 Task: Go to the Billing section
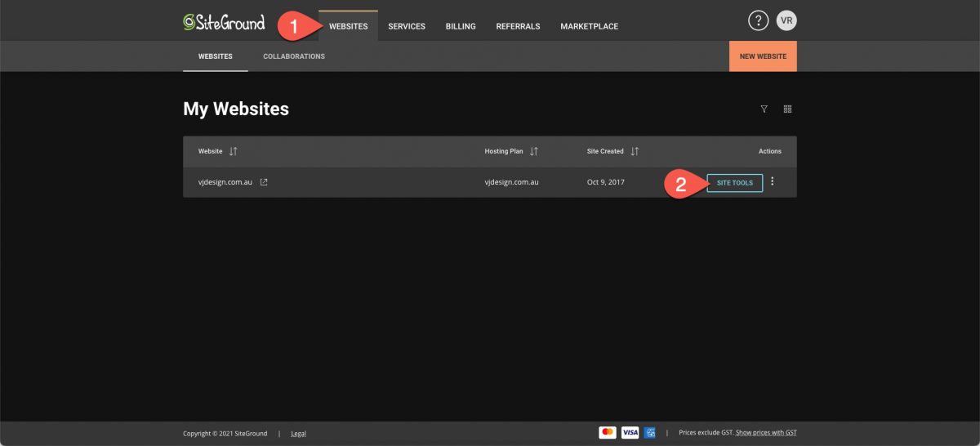(x=461, y=26)
